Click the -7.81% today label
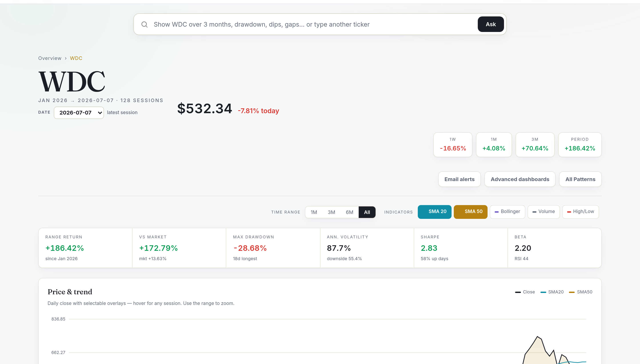Image resolution: width=640 pixels, height=364 pixels. tap(258, 111)
